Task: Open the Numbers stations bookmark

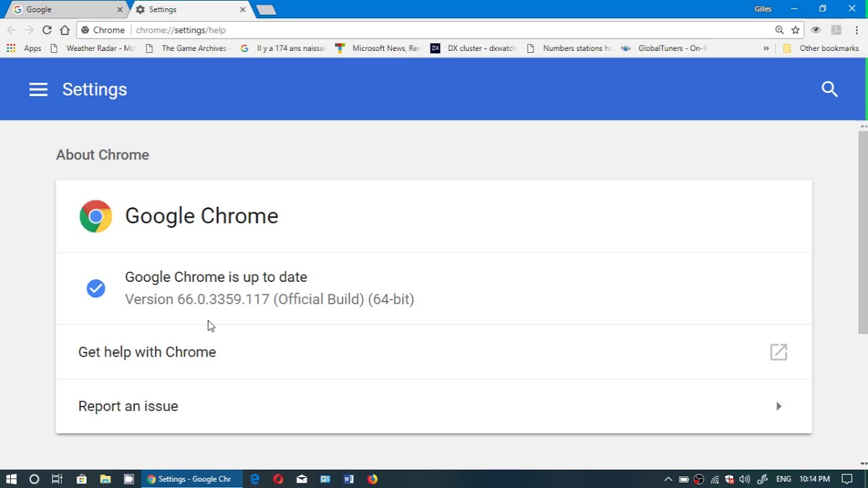Action: point(570,48)
